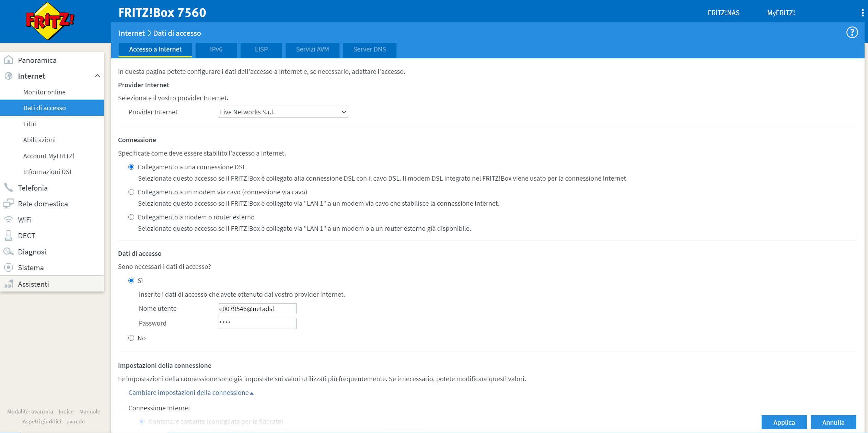Image resolution: width=868 pixels, height=433 pixels.
Task: Select modem o router esterno option
Action: 131,217
